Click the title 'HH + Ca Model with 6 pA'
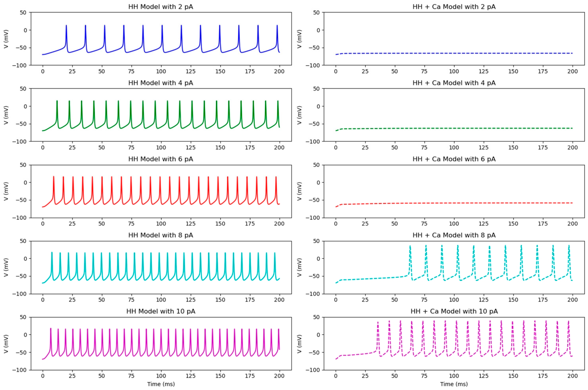Viewport: 588px width, 390px height. click(454, 159)
